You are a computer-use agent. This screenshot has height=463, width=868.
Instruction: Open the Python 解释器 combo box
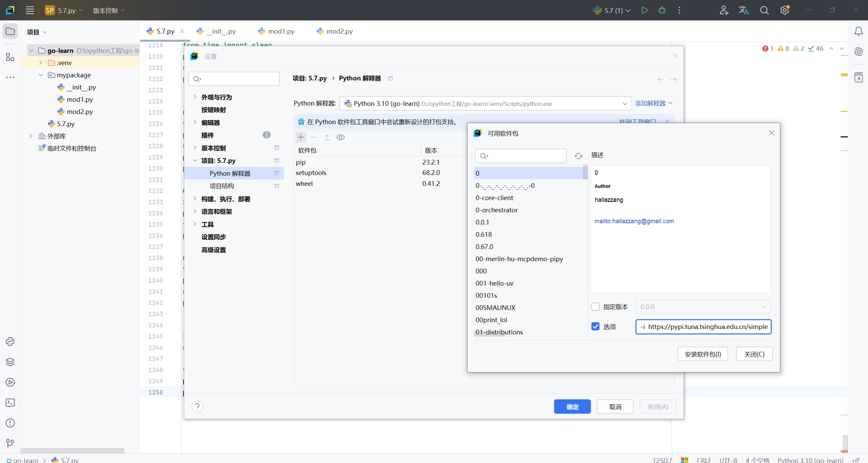pos(485,103)
